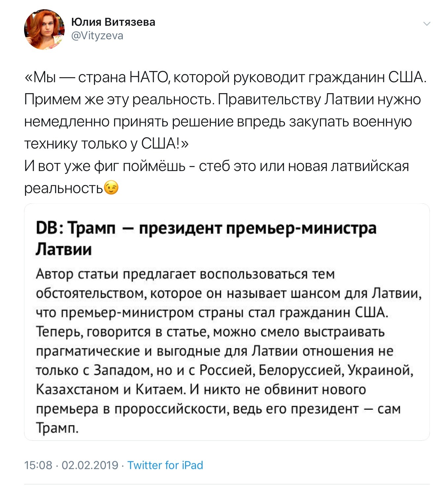The width and height of the screenshot is (448, 486).
Task: Open the @Vityzeva handle link
Action: (97, 36)
